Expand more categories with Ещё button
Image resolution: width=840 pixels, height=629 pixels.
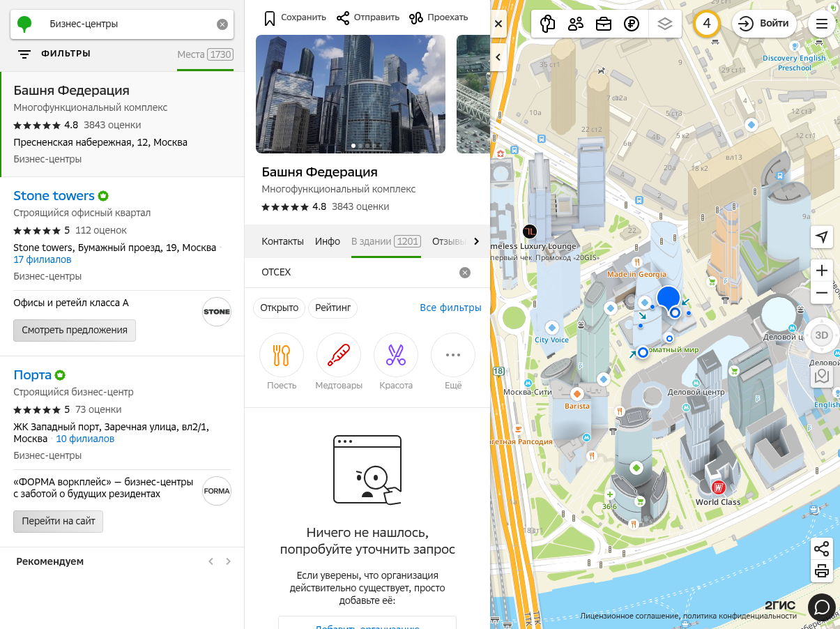pyautogui.click(x=453, y=355)
